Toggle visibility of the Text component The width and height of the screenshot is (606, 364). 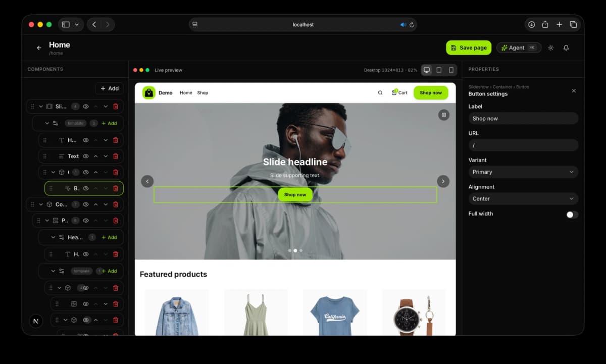86,157
